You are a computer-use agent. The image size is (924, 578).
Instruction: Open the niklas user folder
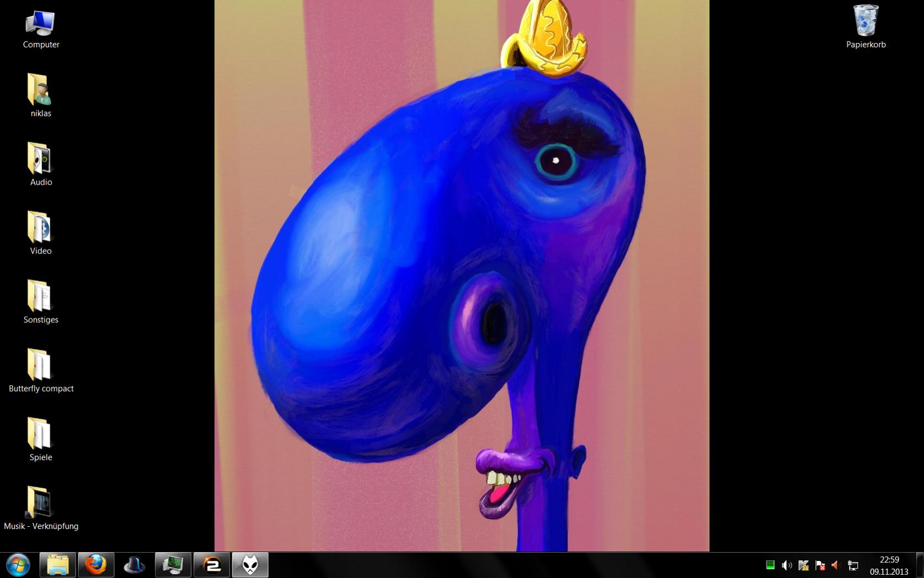(41, 96)
